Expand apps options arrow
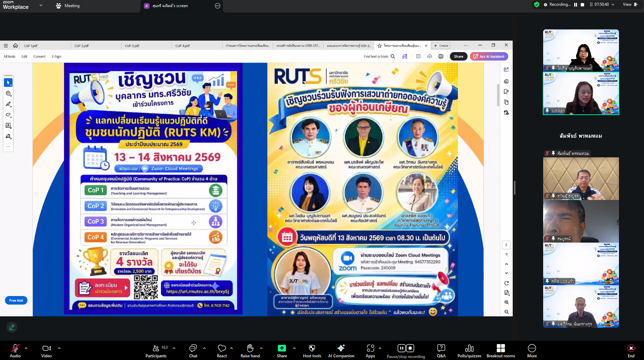Screen dimensions: 644x360 [380, 348]
